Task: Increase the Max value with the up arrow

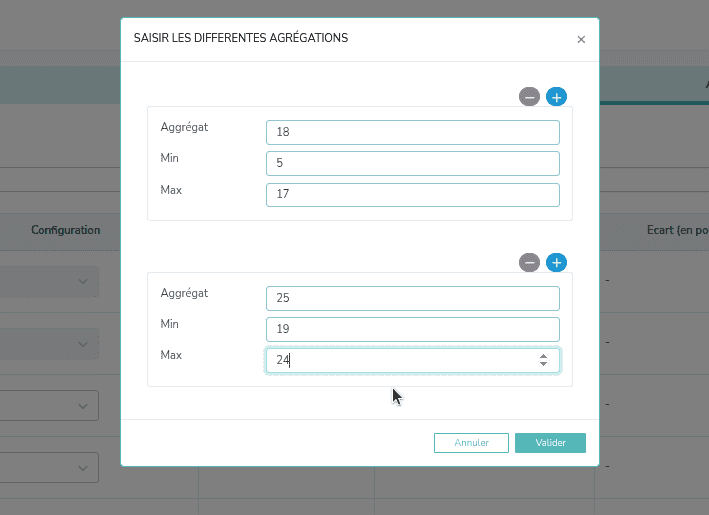Action: [543, 356]
